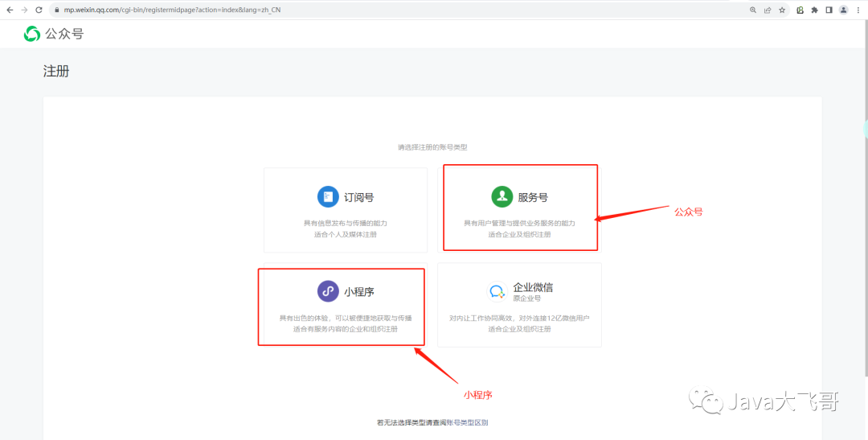Choose the 企业微信 account type title
The height and width of the screenshot is (440, 868).
tap(533, 288)
